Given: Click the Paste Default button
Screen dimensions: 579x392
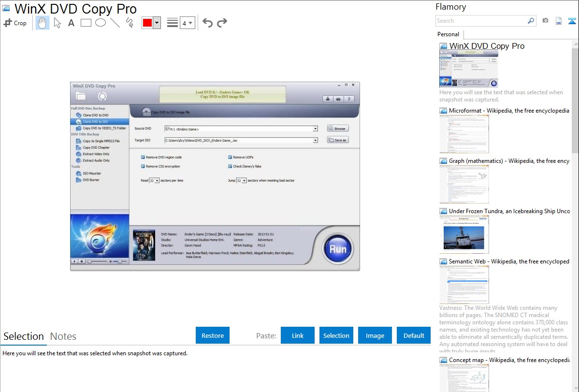Looking at the screenshot, I should click(x=414, y=335).
